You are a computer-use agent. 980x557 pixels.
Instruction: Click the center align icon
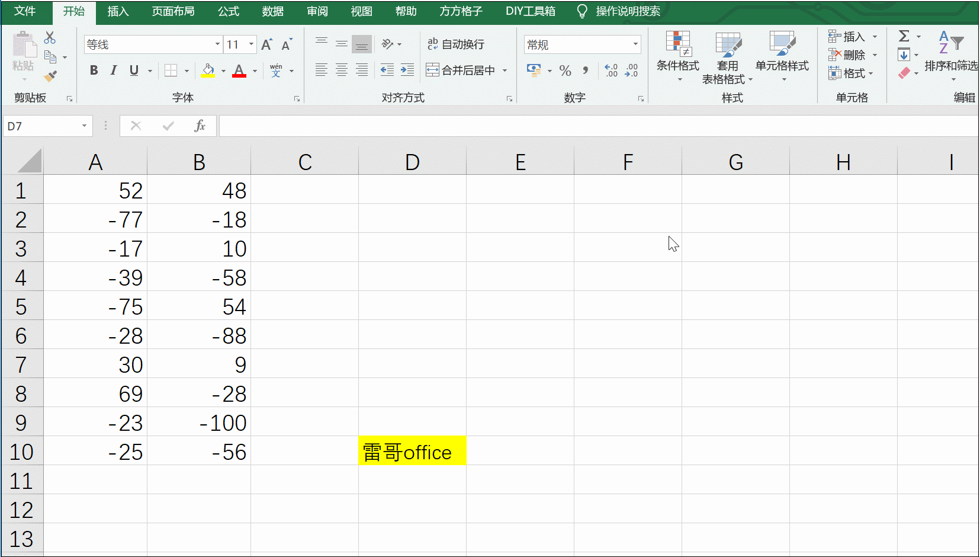coord(342,71)
